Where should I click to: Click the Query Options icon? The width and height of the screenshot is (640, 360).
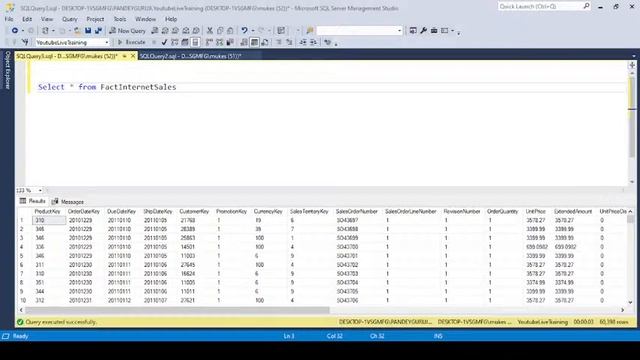pyautogui.click(x=185, y=42)
